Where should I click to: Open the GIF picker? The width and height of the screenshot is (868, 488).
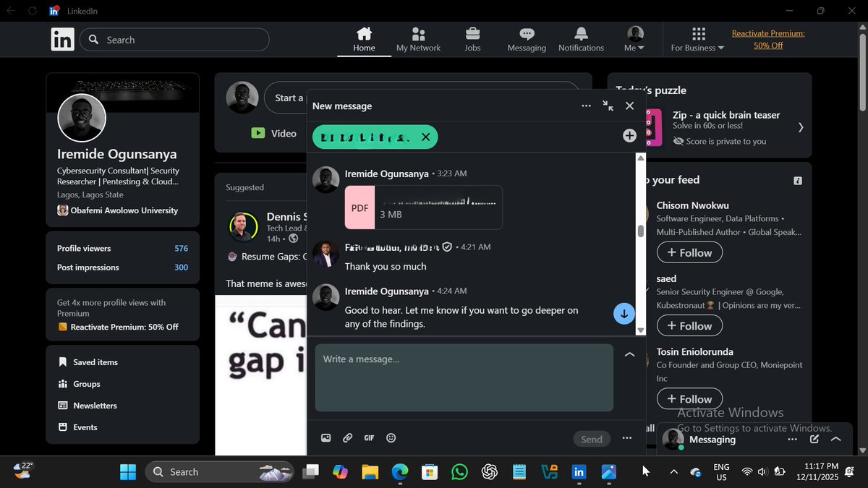(369, 438)
